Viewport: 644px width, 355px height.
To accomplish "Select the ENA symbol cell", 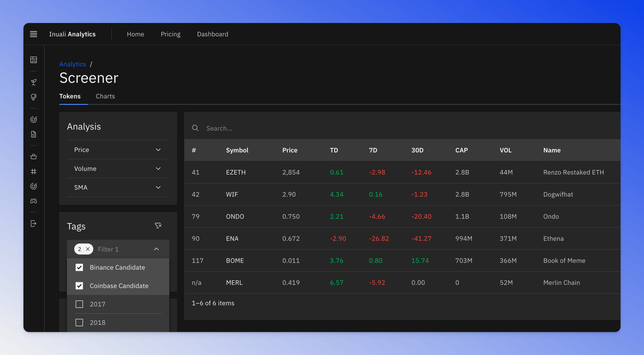I will coord(232,238).
